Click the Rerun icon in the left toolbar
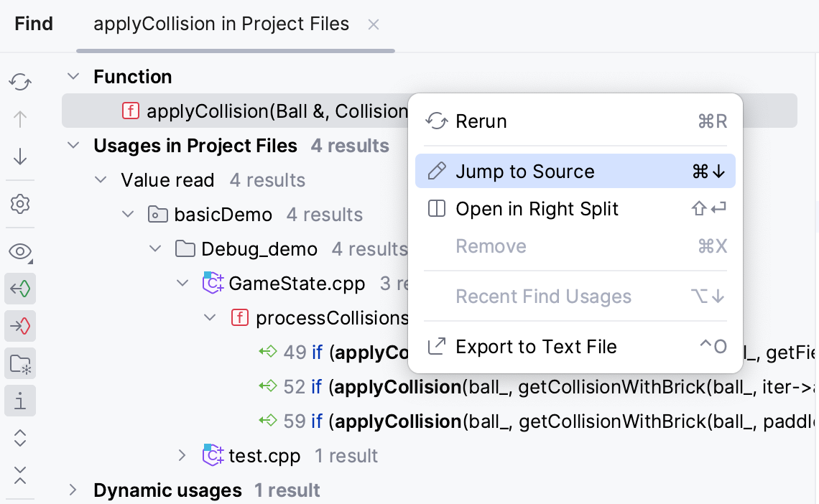 pyautogui.click(x=20, y=83)
